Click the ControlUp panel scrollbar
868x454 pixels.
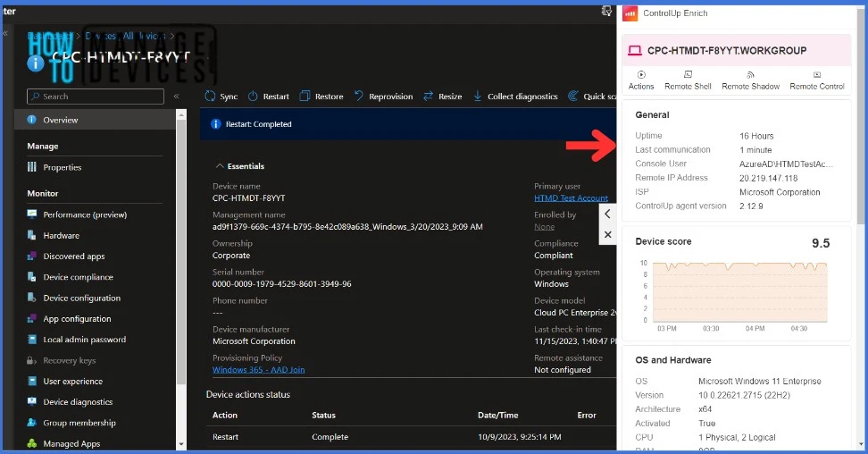(x=860, y=116)
